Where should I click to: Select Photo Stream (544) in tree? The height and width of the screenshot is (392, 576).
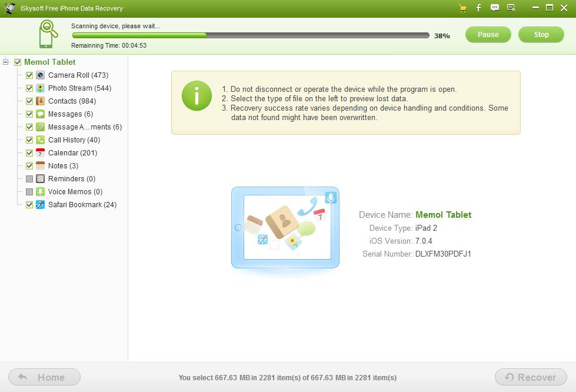[x=79, y=88]
